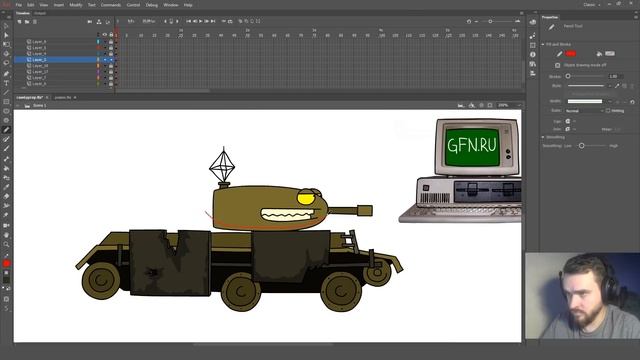640x360 pixels.
Task: Toggle the add camera button in the timeline header
Action: point(90,22)
